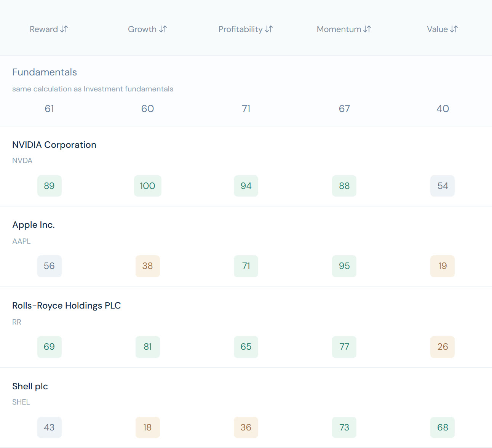This screenshot has width=492, height=448.
Task: Select the RR ticker text
Action: [x=17, y=322]
